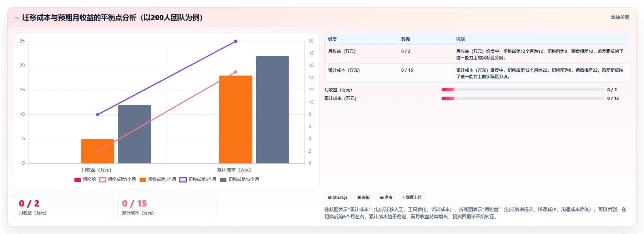Click the square icon in the 表格 chip
The height and width of the screenshot is (234, 644).
click(x=359, y=197)
